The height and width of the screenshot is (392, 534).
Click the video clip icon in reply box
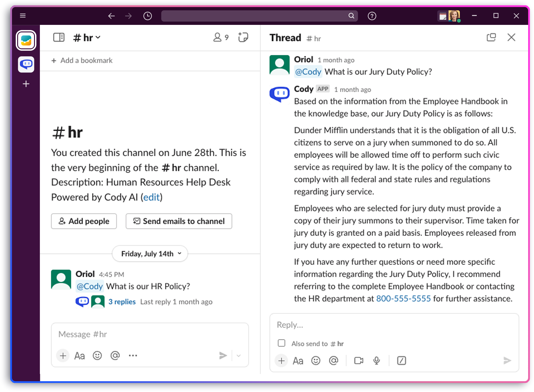pos(358,361)
